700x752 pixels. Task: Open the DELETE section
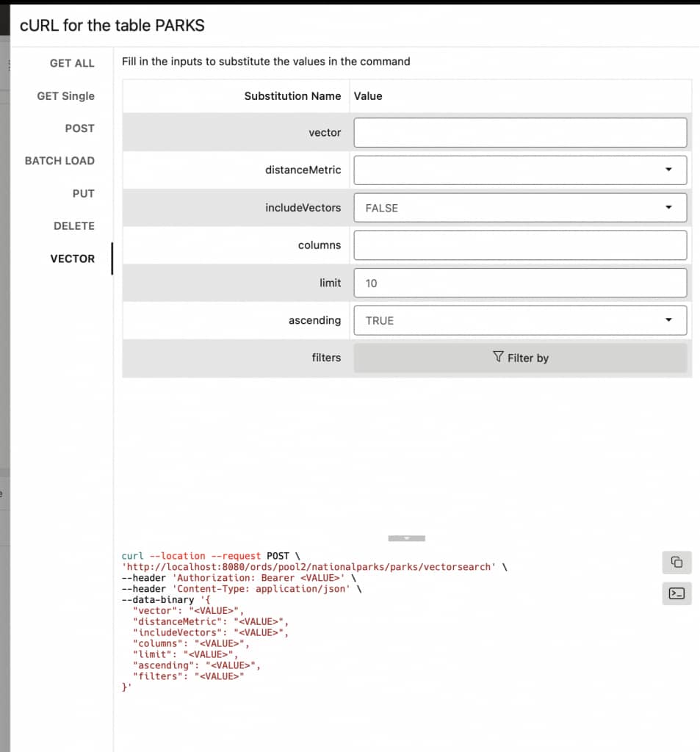[75, 225]
